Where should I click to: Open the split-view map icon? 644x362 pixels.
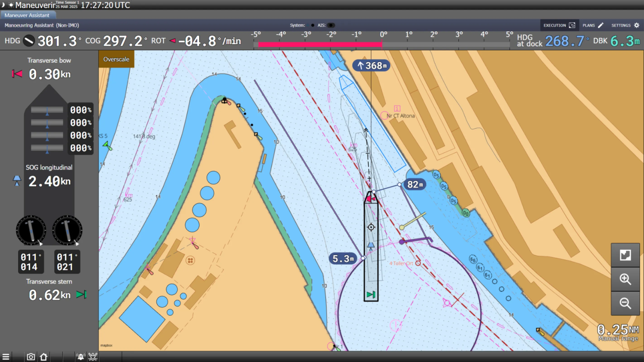tap(626, 255)
